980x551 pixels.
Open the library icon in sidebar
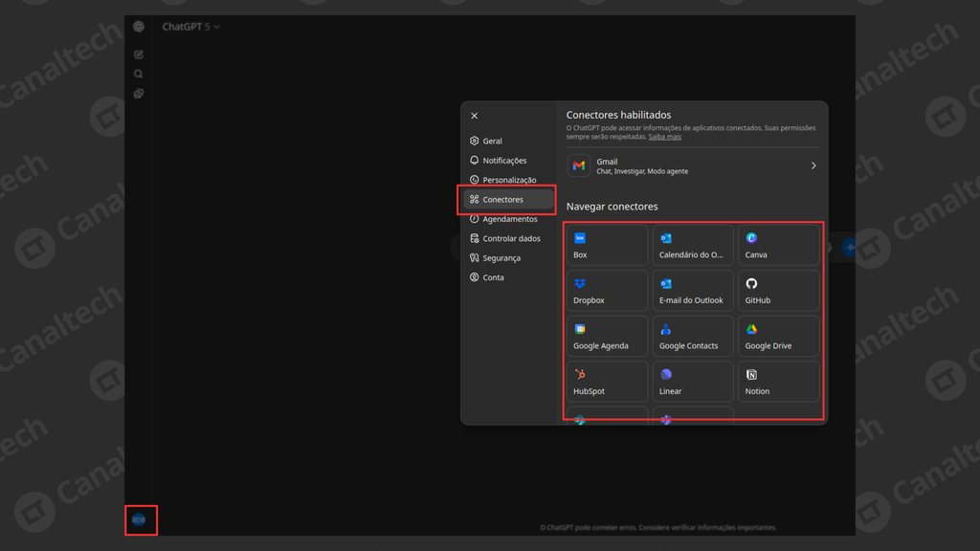tap(139, 94)
